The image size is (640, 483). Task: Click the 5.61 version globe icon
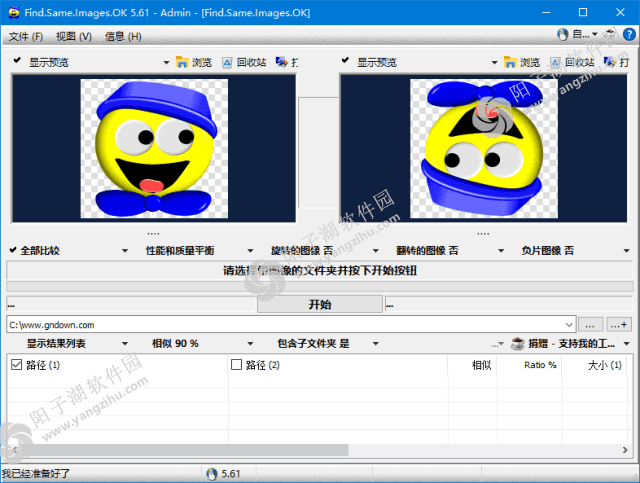pos(211,474)
